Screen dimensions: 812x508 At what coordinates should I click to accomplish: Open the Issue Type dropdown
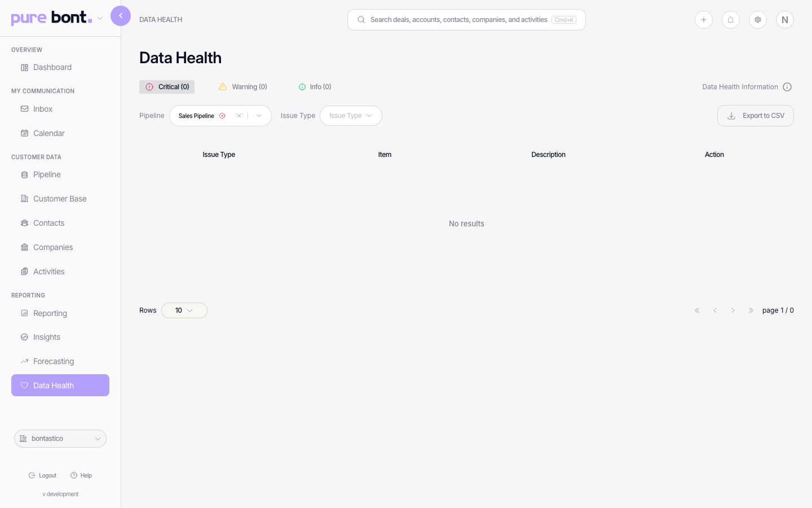pyautogui.click(x=351, y=116)
